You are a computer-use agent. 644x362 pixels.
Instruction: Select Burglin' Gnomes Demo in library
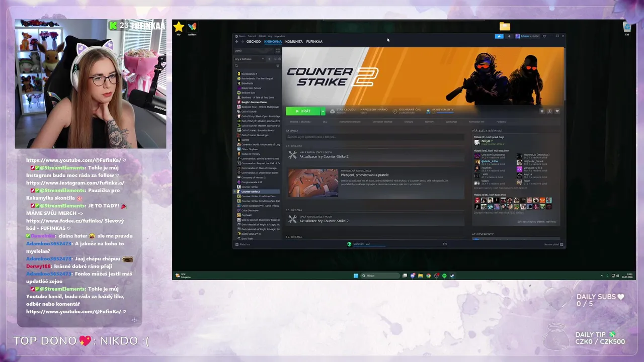tap(253, 102)
